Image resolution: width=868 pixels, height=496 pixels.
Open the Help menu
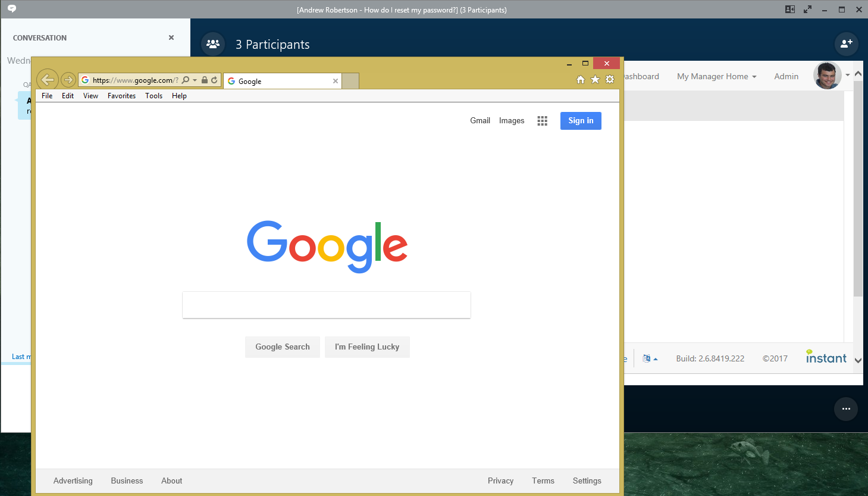click(x=179, y=96)
